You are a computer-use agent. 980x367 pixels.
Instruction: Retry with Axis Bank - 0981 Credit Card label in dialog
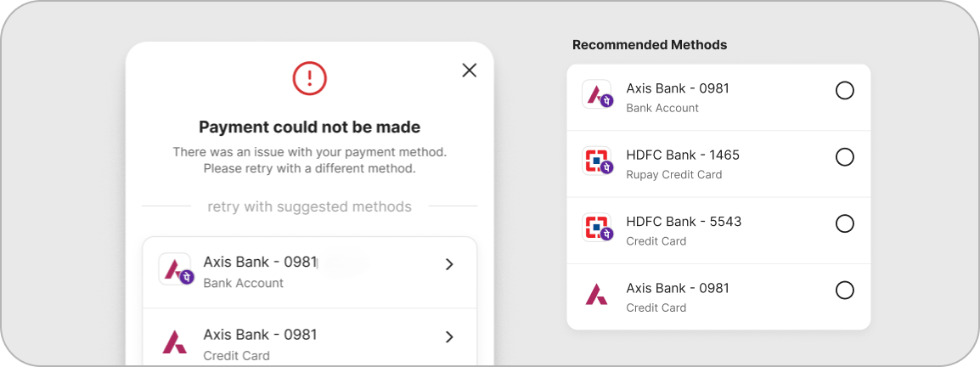260,335
